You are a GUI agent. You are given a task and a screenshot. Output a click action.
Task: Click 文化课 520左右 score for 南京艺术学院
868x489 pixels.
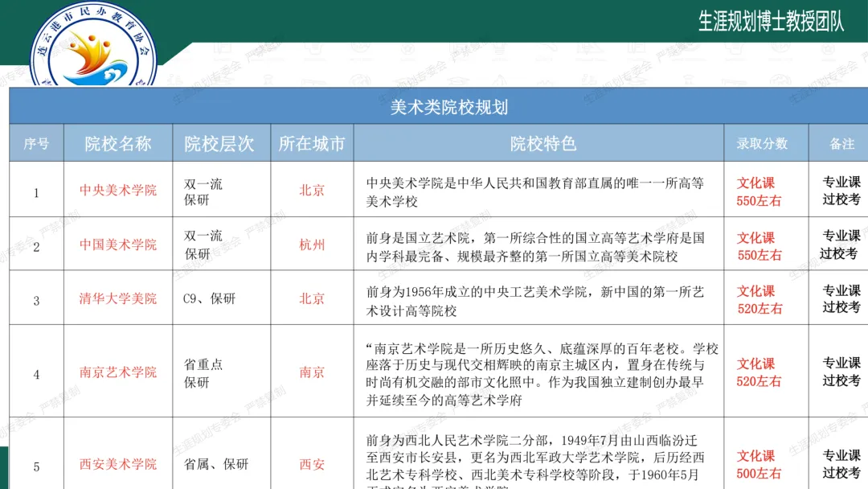click(x=759, y=372)
